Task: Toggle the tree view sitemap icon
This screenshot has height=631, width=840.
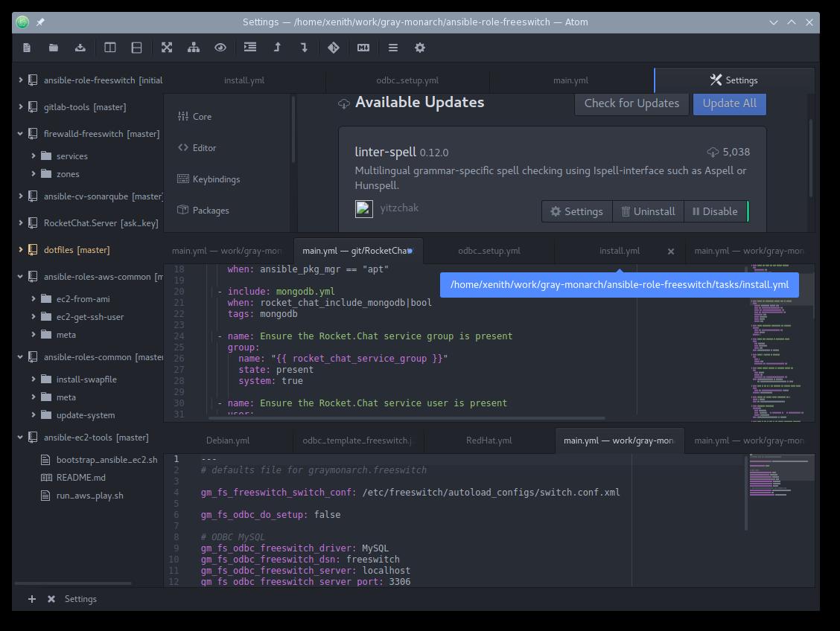Action: [194, 48]
